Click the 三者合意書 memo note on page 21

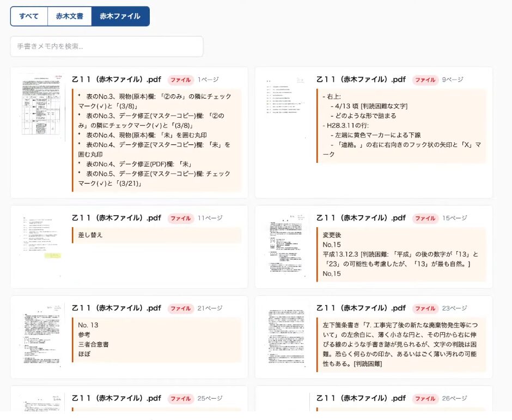[156, 340]
